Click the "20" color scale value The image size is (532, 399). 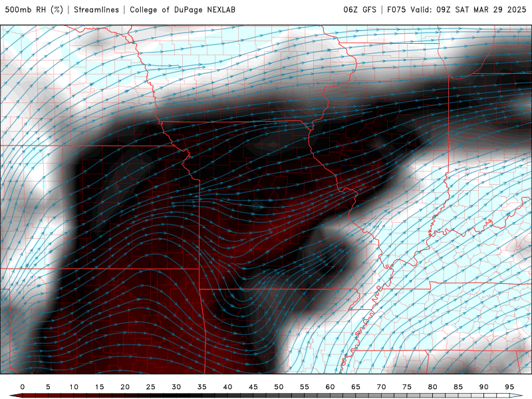pyautogui.click(x=125, y=387)
